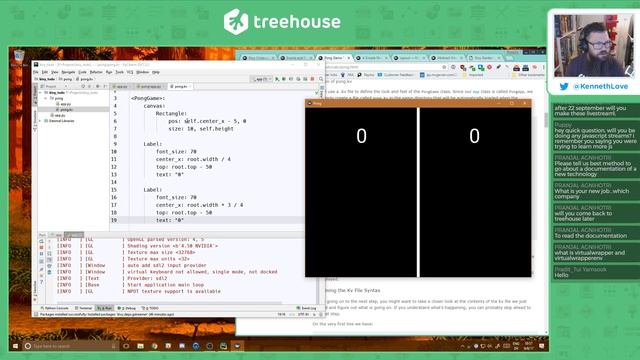Image resolution: width=640 pixels, height=360 pixels.
Task: Select the Pong Game browser tab
Action: 334,58
